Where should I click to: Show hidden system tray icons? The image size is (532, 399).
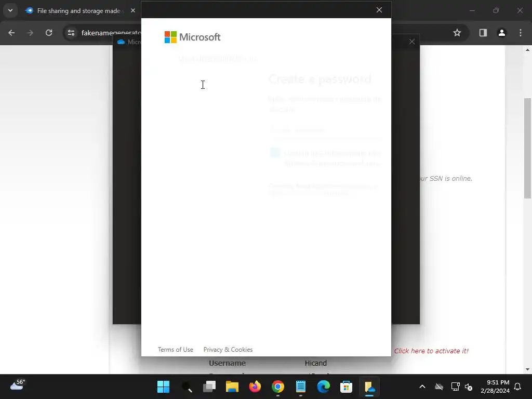tap(422, 387)
